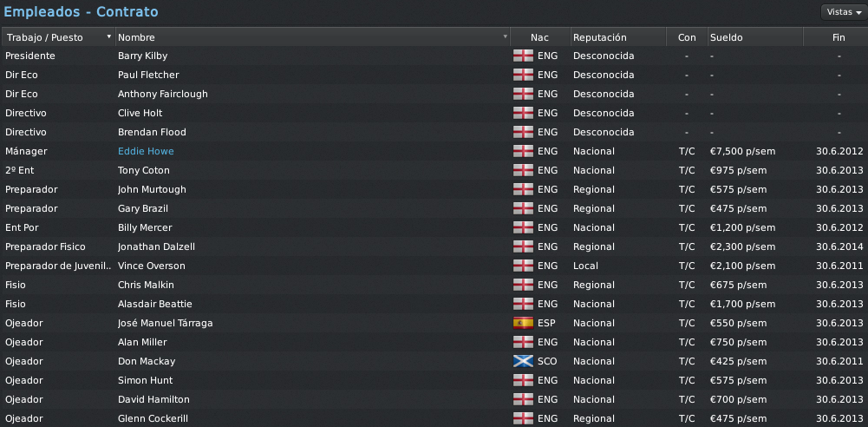Click the England flag in Tony Coton's row
The height and width of the screenshot is (427, 868).
tap(523, 170)
